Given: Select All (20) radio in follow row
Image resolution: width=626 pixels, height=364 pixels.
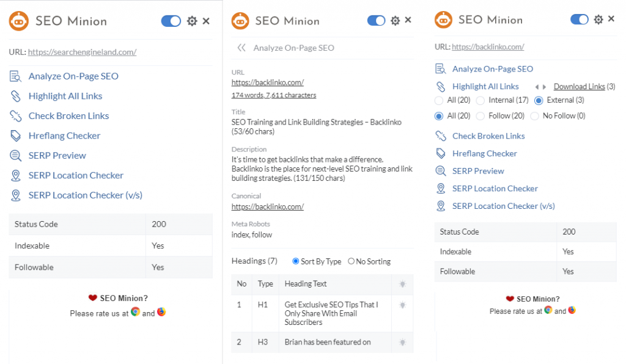Looking at the screenshot, I should pos(439,116).
